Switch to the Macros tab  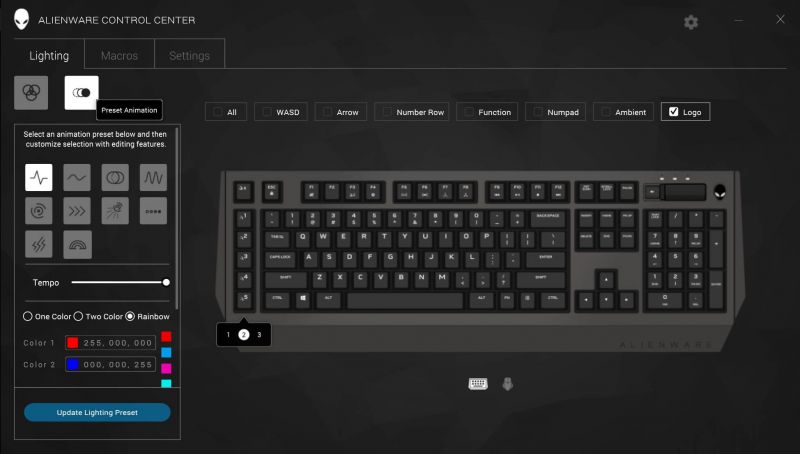pyautogui.click(x=119, y=56)
